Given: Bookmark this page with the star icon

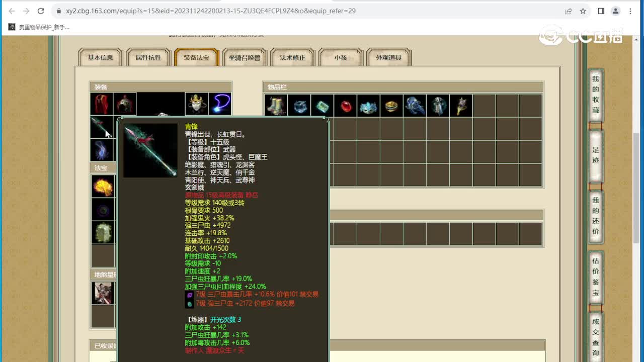Looking at the screenshot, I should pyautogui.click(x=583, y=11).
